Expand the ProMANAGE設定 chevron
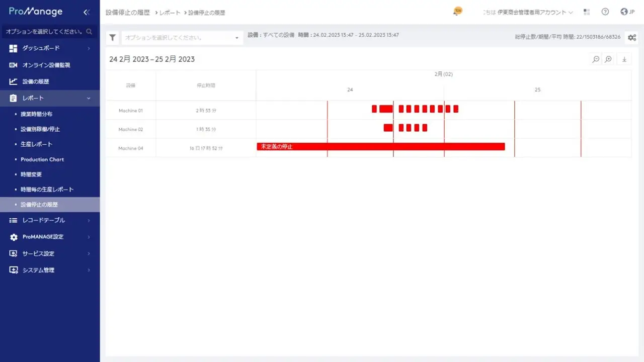644x362 pixels. click(89, 237)
